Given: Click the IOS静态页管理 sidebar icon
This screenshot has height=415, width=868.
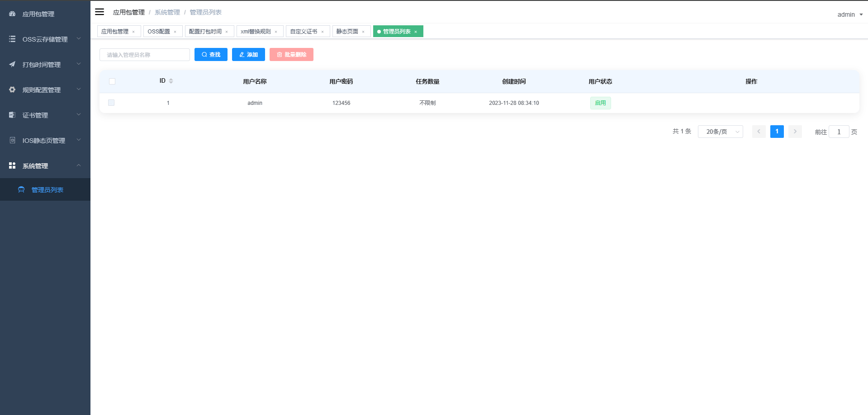Looking at the screenshot, I should [12, 140].
